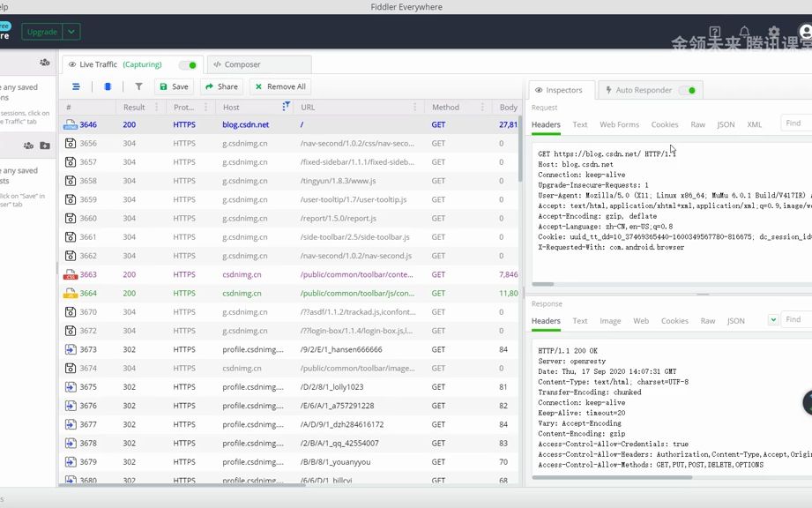
Task: Expand the Upgrade dropdown arrow
Action: (71, 32)
